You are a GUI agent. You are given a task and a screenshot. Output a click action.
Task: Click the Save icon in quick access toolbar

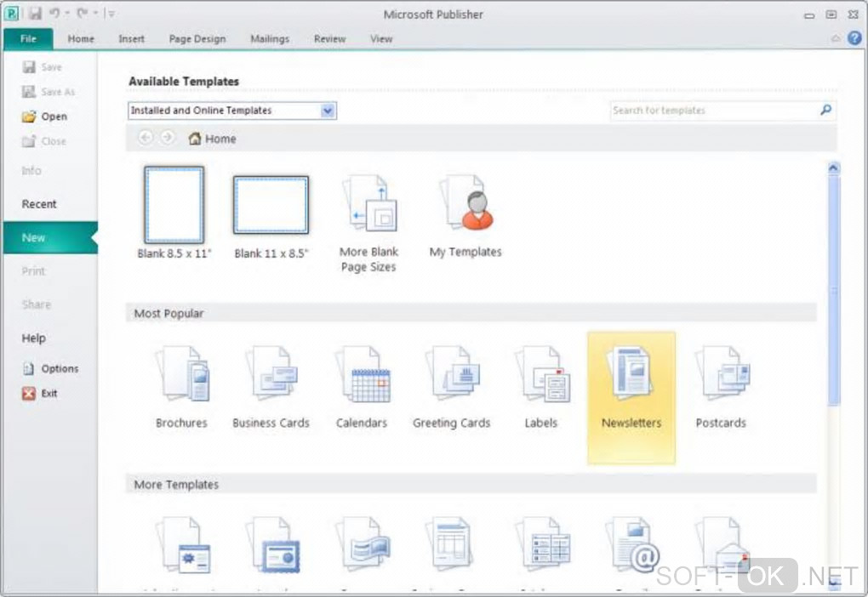pyautogui.click(x=36, y=14)
